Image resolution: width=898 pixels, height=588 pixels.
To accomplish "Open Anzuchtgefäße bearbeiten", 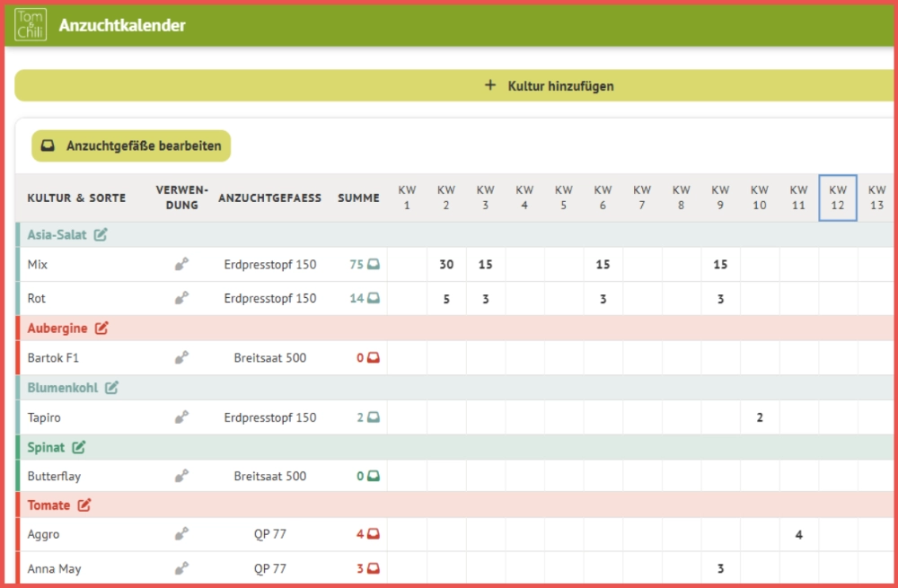I will [131, 146].
